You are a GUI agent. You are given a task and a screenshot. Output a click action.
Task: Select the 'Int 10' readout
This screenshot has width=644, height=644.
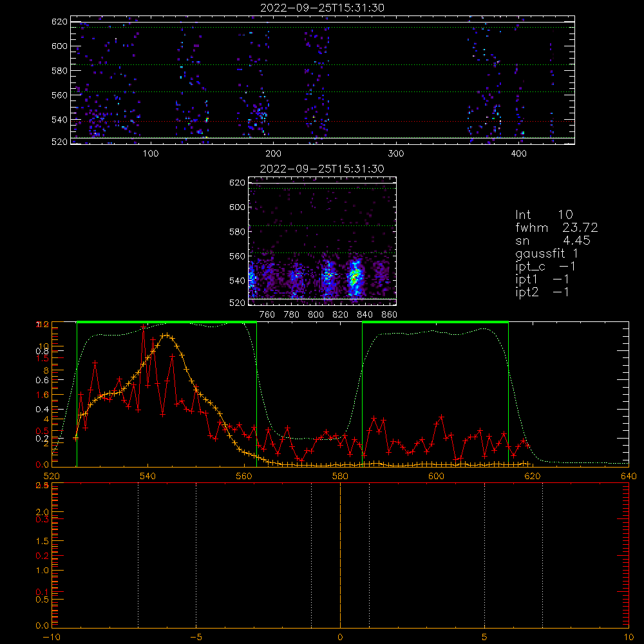coord(544,214)
